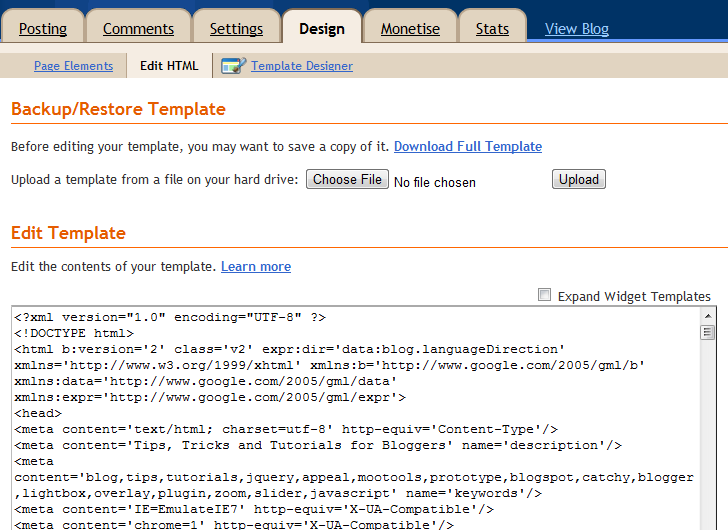
Task: Click the No file chosen text
Action: coord(435,182)
